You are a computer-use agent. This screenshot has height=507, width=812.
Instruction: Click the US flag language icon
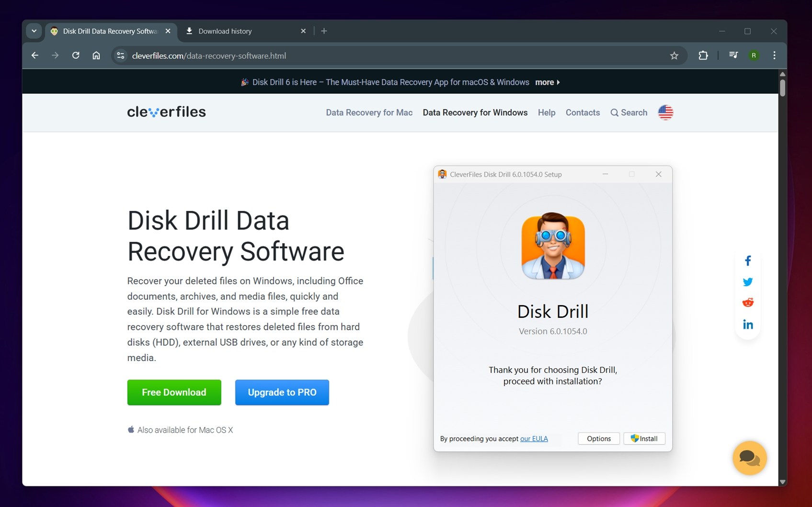[665, 113]
